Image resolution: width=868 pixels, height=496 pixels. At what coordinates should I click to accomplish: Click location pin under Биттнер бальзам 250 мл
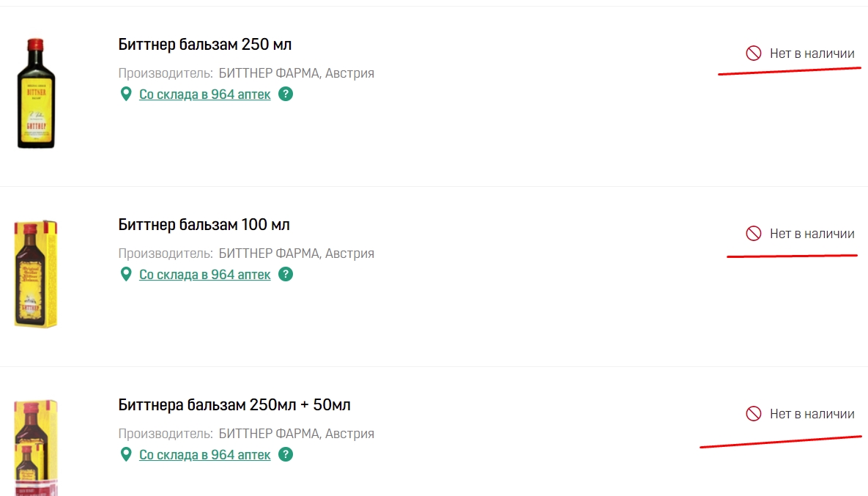tap(126, 94)
